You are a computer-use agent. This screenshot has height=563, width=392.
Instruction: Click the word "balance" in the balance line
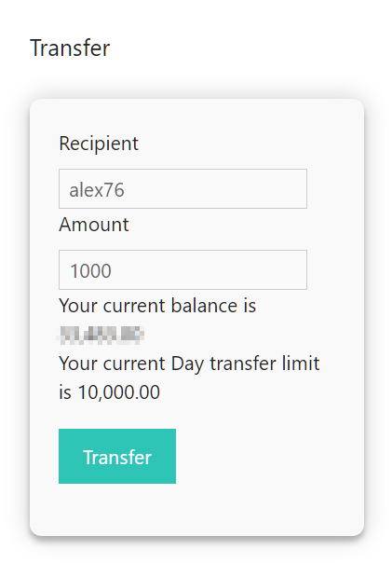tap(204, 306)
